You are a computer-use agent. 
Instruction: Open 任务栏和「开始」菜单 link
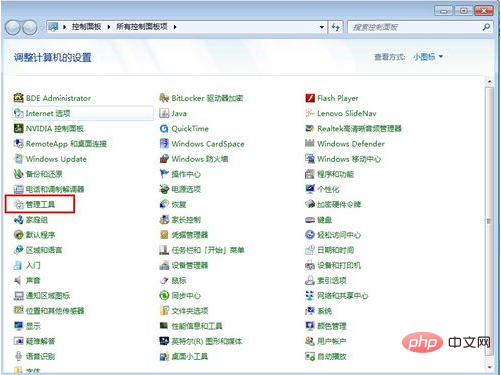coord(208,250)
